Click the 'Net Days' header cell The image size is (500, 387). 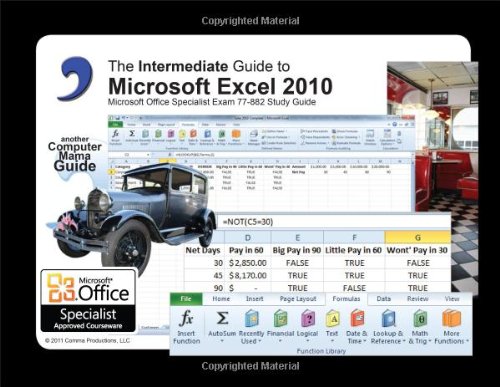pos(203,250)
